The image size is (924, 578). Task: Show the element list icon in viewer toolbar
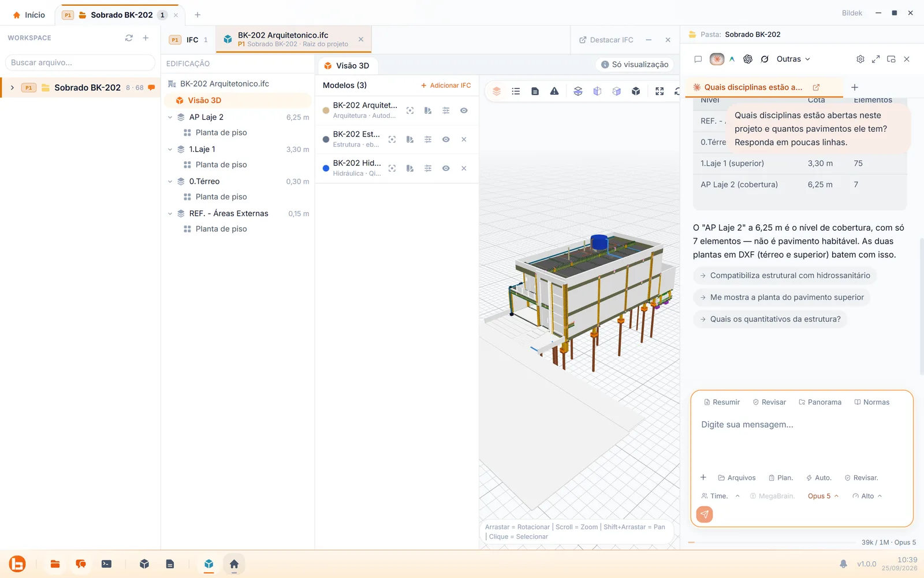[x=516, y=91]
